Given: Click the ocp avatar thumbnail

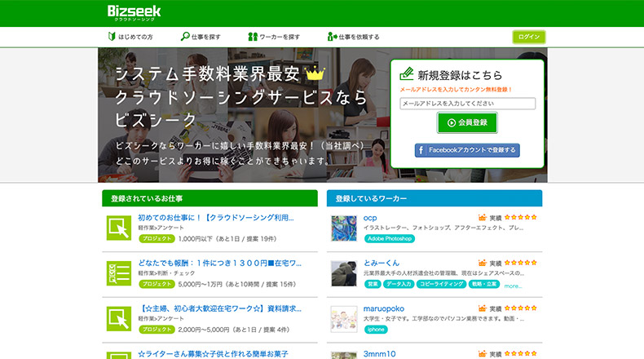Looking at the screenshot, I should (344, 228).
